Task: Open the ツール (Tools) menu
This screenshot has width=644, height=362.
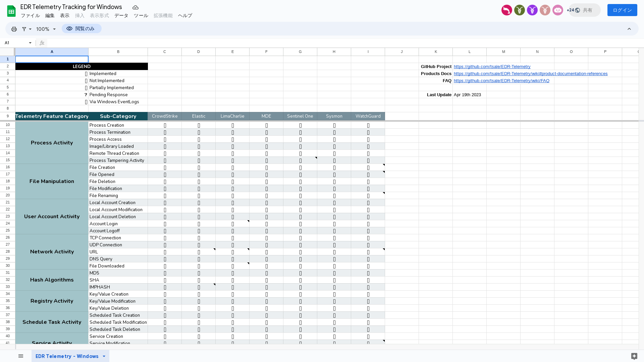Action: pos(141,16)
